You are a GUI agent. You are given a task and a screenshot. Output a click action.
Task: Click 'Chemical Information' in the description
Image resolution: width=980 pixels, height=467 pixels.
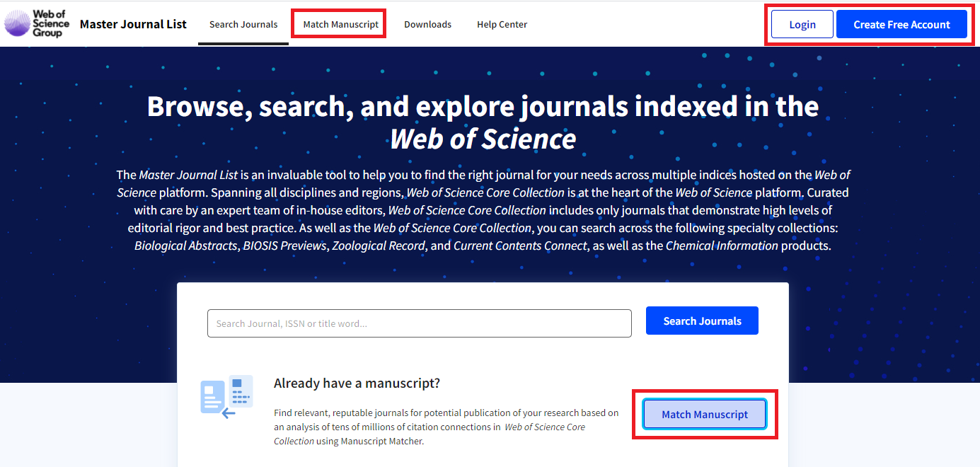(722, 246)
